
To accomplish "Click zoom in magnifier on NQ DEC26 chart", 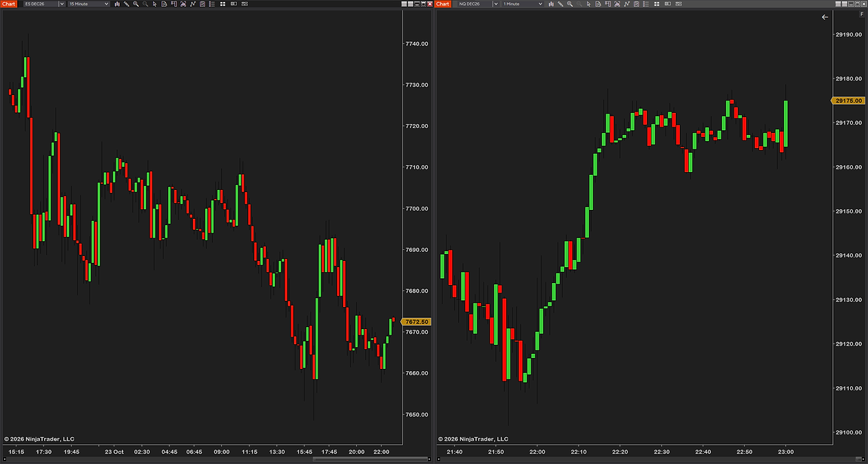I will [570, 4].
